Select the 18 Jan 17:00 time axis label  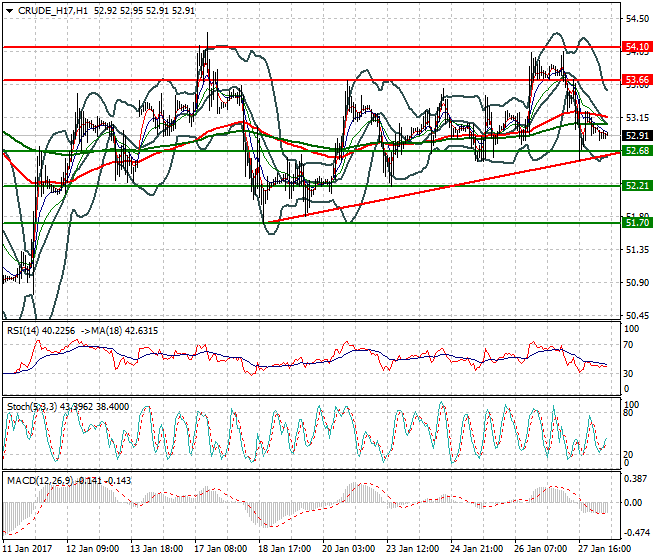[285, 549]
